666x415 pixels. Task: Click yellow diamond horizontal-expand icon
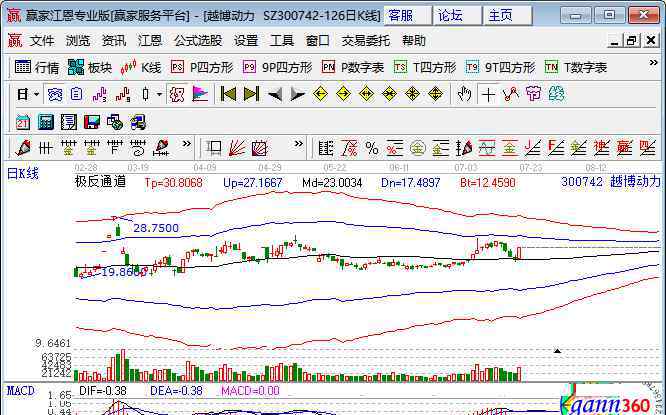coord(366,94)
